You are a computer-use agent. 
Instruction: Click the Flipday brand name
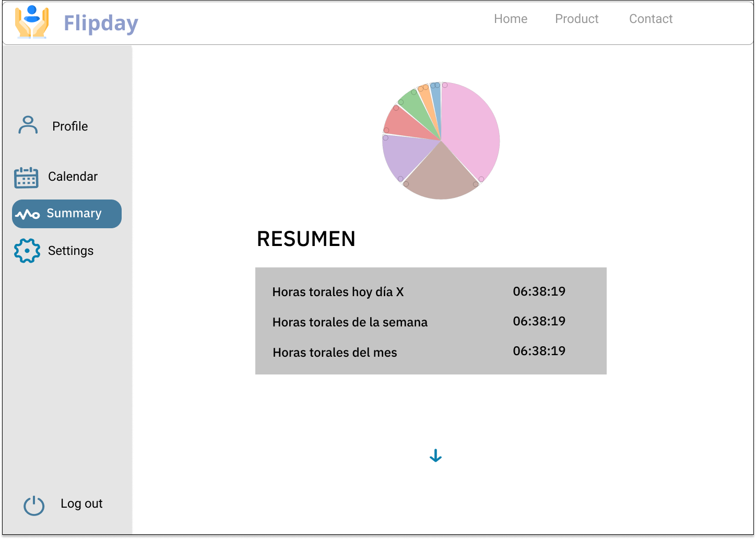point(101,24)
